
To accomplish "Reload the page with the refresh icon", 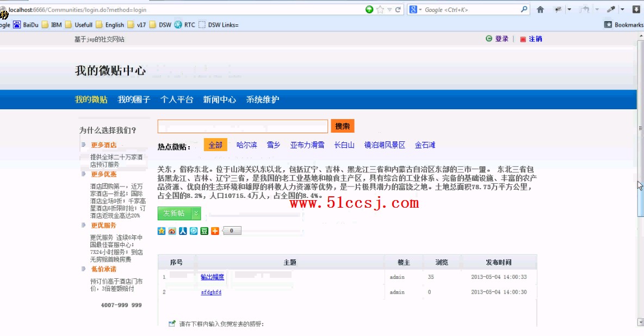I will (398, 9).
